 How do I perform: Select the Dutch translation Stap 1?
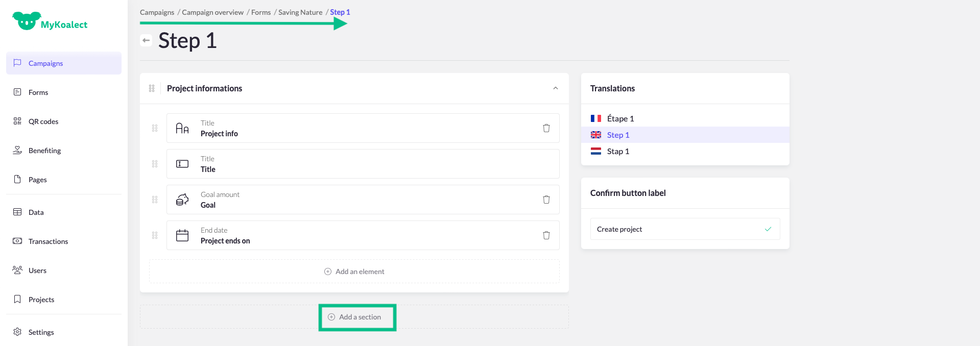coord(618,151)
